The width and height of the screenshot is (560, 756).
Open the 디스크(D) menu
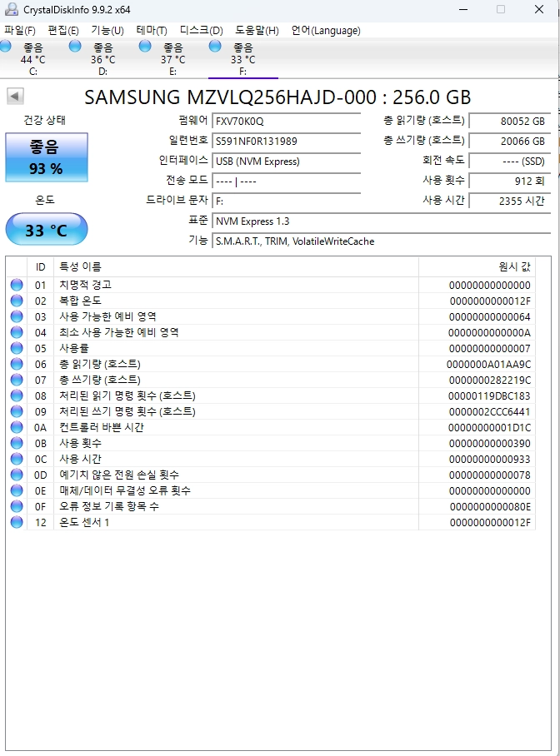[202, 30]
